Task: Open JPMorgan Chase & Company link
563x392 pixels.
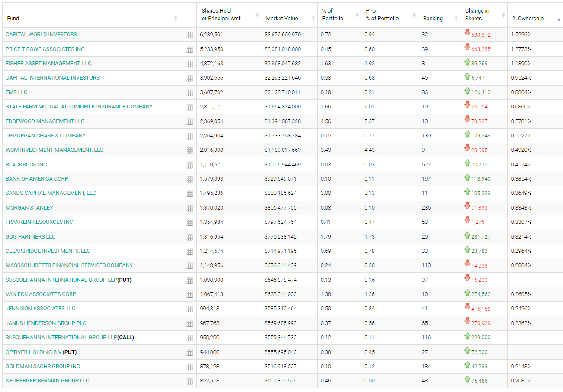Action: pyautogui.click(x=46, y=136)
